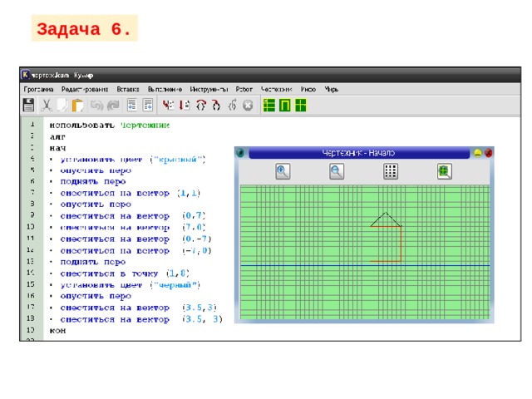Click the 'кон' keyword line
This screenshot has width=532, height=399.
pyautogui.click(x=57, y=331)
